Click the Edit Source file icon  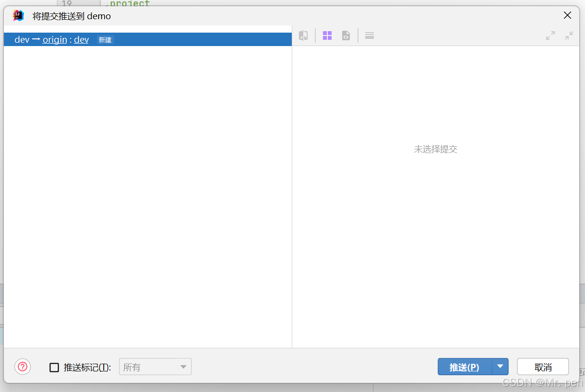(346, 36)
